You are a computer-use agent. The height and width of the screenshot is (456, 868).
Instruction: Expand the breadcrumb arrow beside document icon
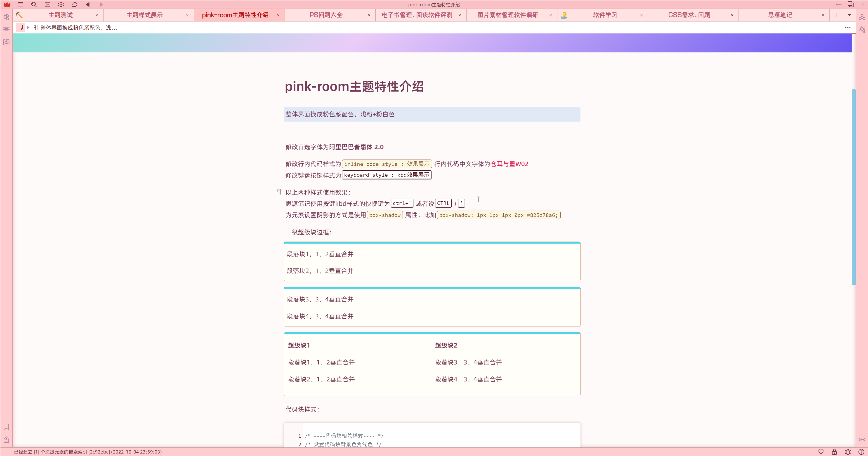(28, 28)
